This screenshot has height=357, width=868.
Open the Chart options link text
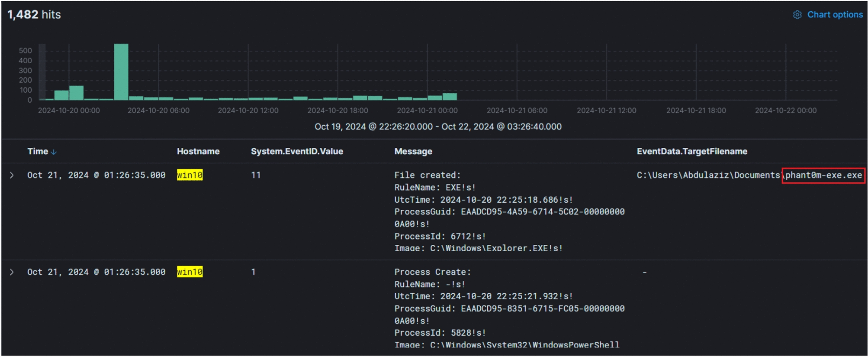pos(835,15)
